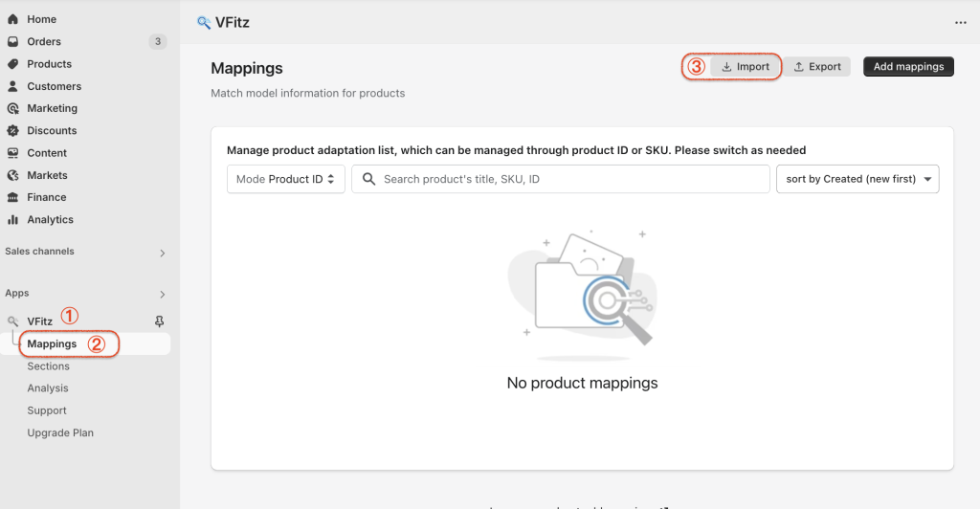Click 'Match model information for products' text
This screenshot has height=509, width=980.
click(x=307, y=93)
